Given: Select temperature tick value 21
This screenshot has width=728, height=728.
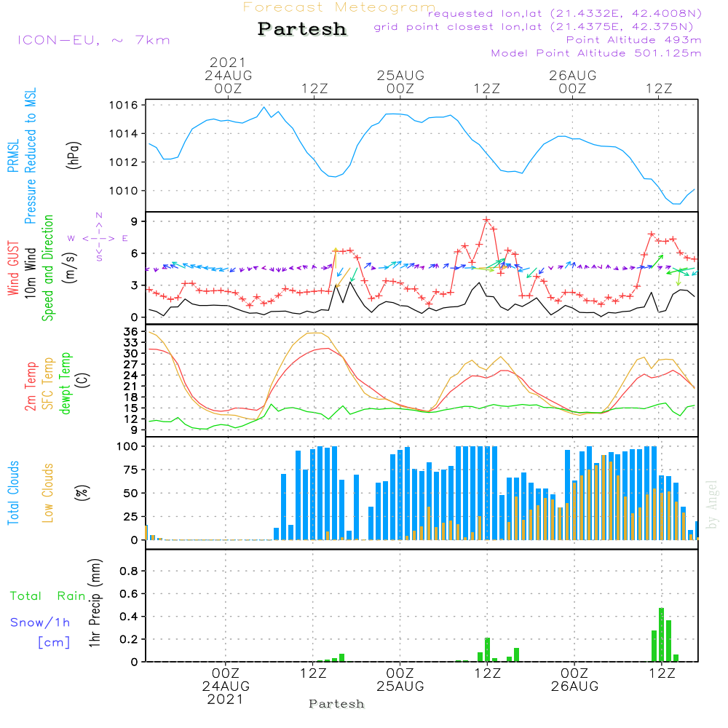Looking at the screenshot, I should 131,387.
